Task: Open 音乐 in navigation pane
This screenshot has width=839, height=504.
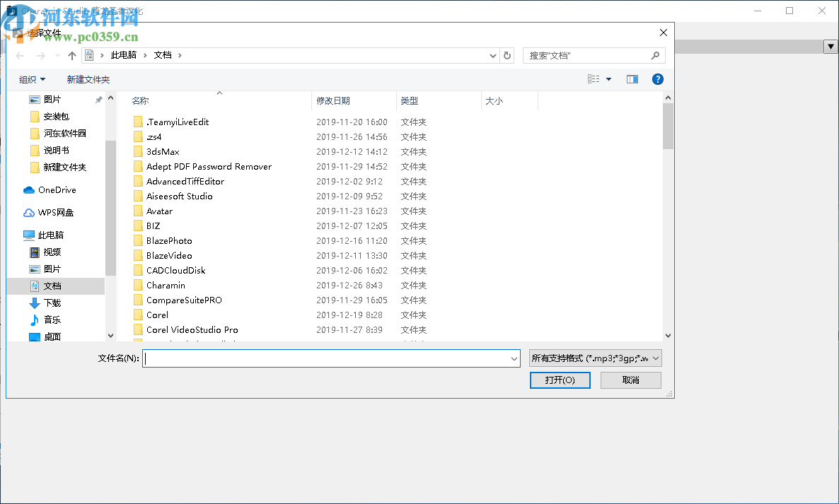Action: pyautogui.click(x=52, y=320)
